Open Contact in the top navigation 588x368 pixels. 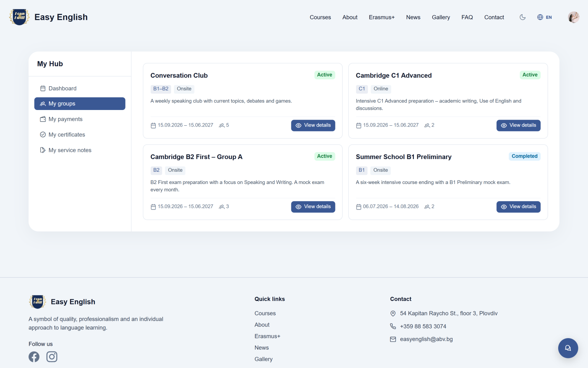(x=494, y=17)
